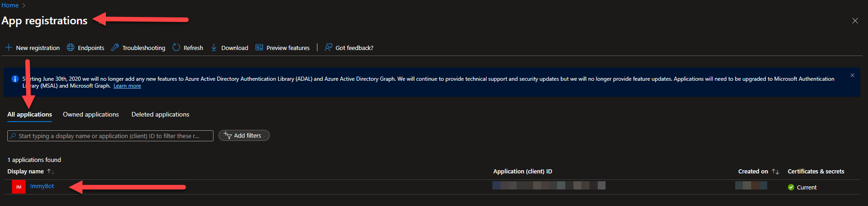The height and width of the screenshot is (206, 868).
Task: Open Endpoints via the globe icon
Action: [71, 48]
